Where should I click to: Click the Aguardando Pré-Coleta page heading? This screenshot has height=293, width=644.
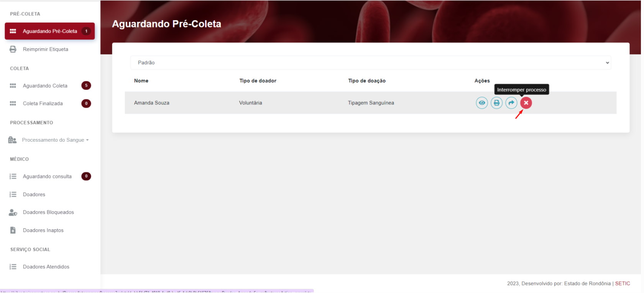point(166,24)
